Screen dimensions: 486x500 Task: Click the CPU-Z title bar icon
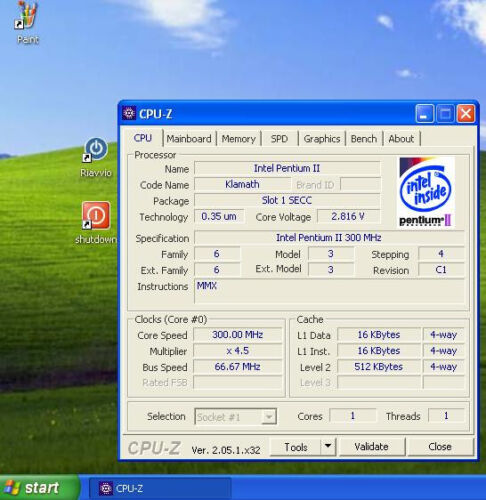tap(129, 114)
